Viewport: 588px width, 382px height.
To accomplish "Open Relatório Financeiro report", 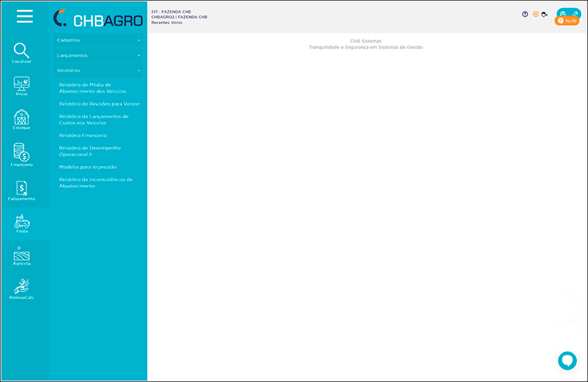I will (83, 135).
